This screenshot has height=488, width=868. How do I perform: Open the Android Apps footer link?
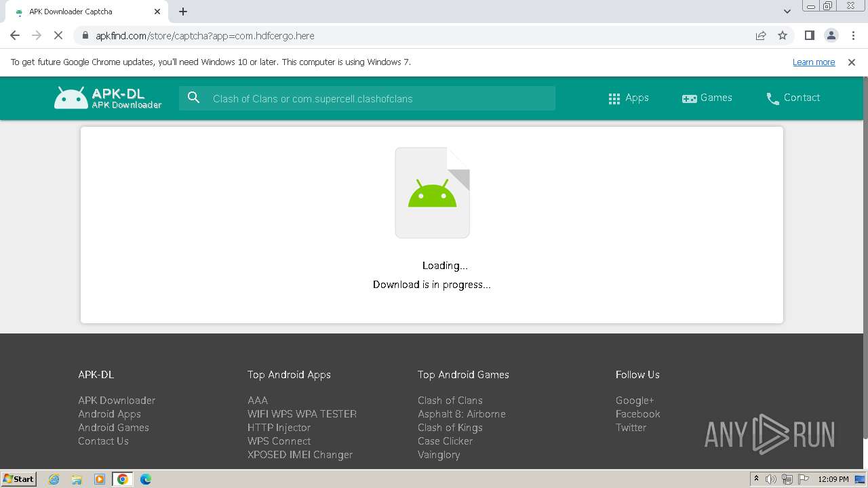pyautogui.click(x=109, y=414)
